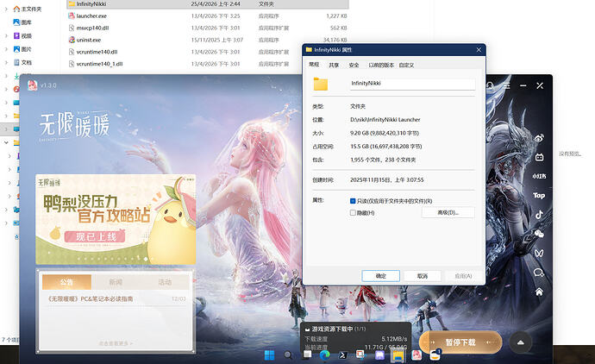Click 取消 in the properties dialog

coord(423,276)
